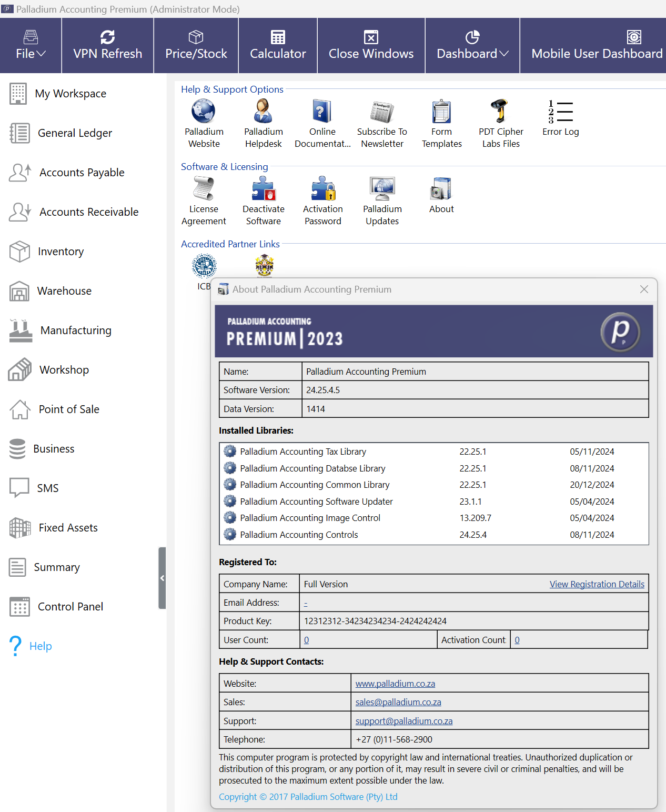The height and width of the screenshot is (812, 666).
Task: Click the User Count value link
Action: click(x=307, y=640)
